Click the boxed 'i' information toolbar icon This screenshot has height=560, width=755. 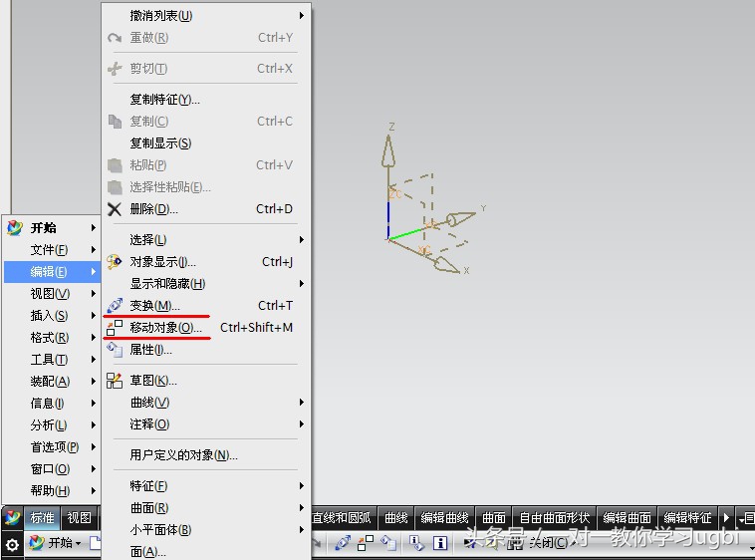tap(439, 543)
